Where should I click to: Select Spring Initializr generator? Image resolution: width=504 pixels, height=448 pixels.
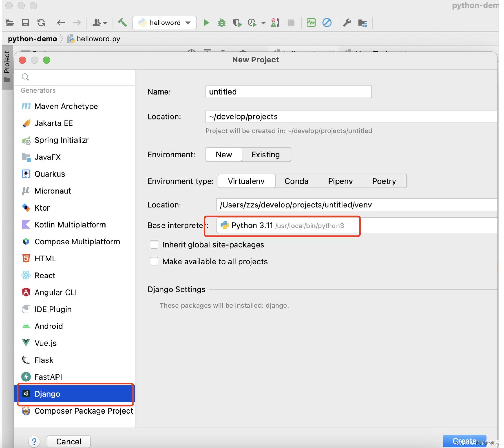tap(74, 140)
